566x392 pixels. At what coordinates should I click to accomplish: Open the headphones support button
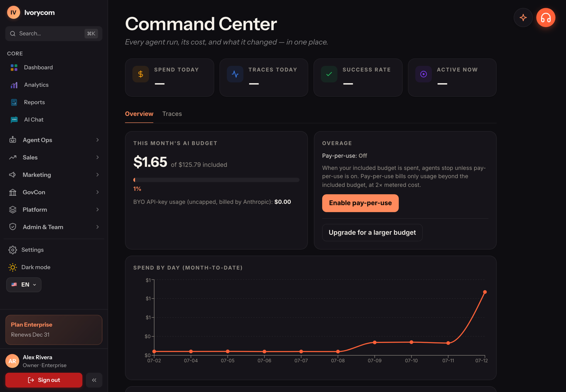coord(546,18)
